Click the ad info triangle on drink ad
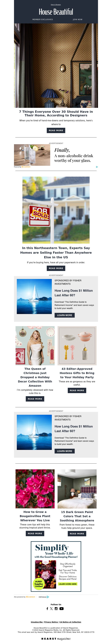 click(x=97, y=167)
